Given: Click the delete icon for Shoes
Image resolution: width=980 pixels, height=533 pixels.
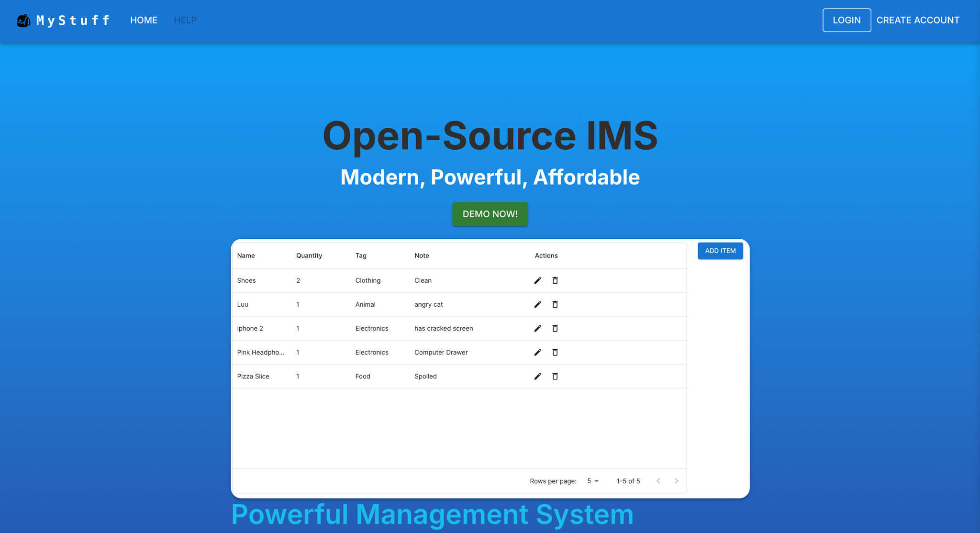Looking at the screenshot, I should click(555, 280).
